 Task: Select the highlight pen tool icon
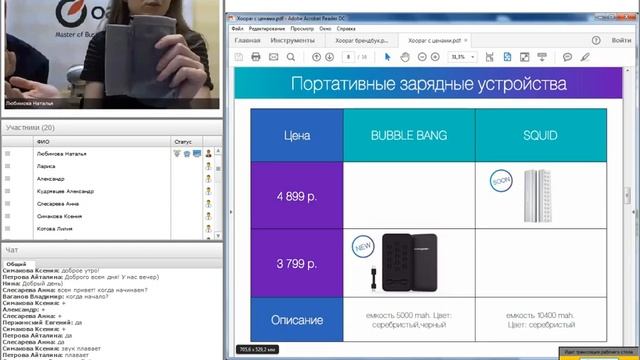(x=585, y=57)
